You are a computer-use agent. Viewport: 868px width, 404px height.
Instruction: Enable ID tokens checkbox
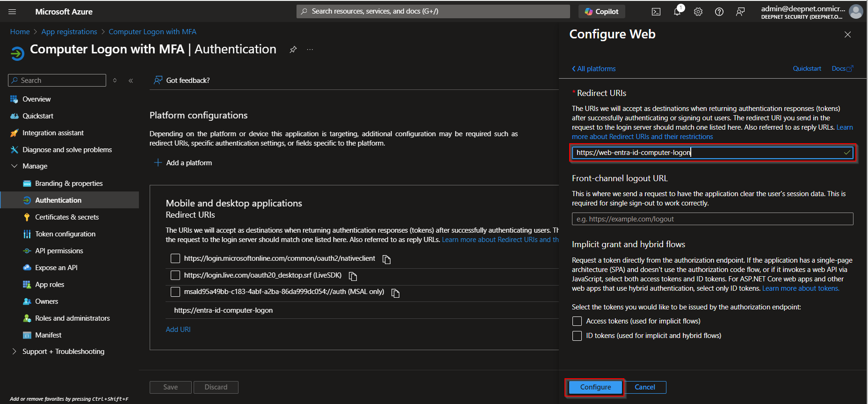(x=577, y=336)
